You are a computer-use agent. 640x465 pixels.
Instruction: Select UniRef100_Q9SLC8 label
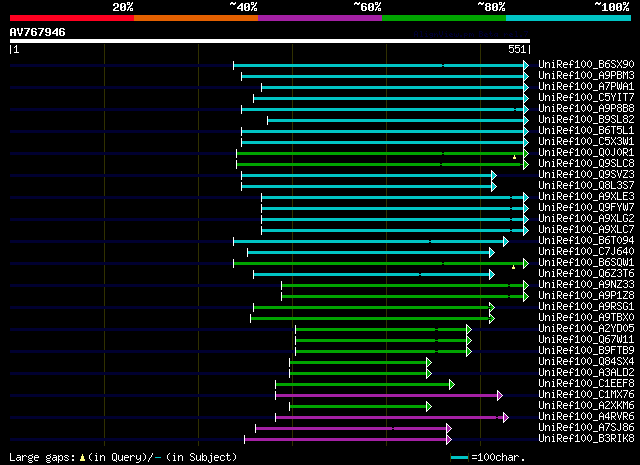pos(586,164)
